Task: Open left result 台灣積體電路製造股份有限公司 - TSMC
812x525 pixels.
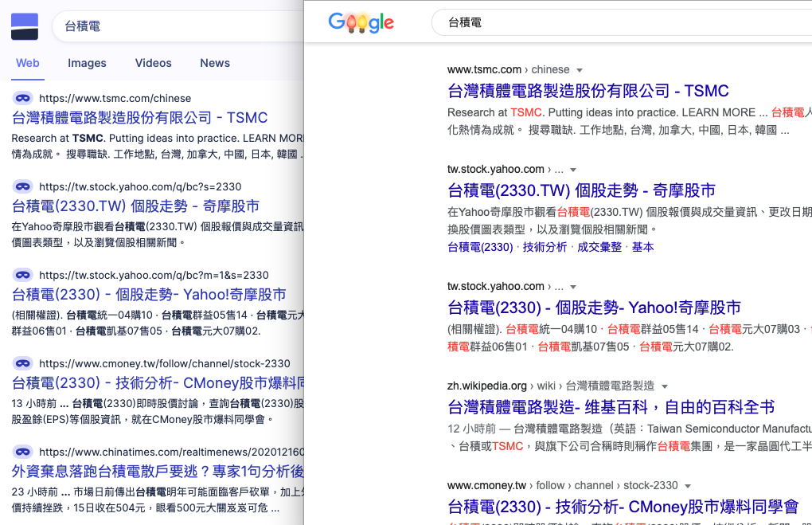Action: [140, 118]
